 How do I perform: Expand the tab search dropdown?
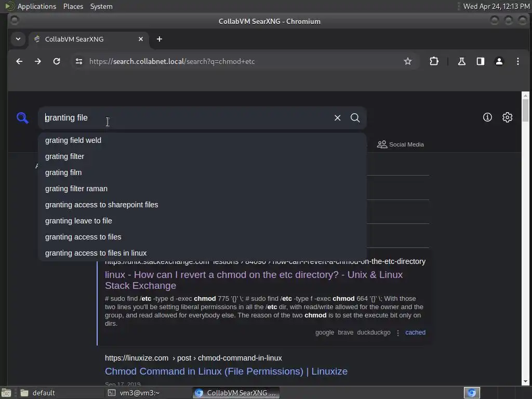click(18, 39)
